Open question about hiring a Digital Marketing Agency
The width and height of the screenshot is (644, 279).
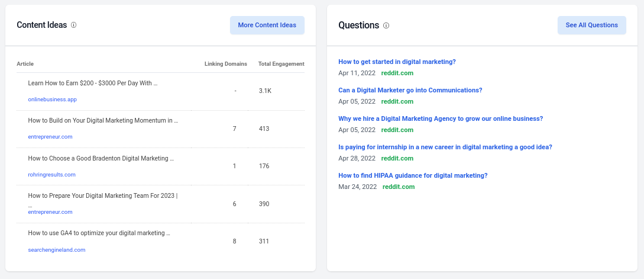[x=440, y=118]
